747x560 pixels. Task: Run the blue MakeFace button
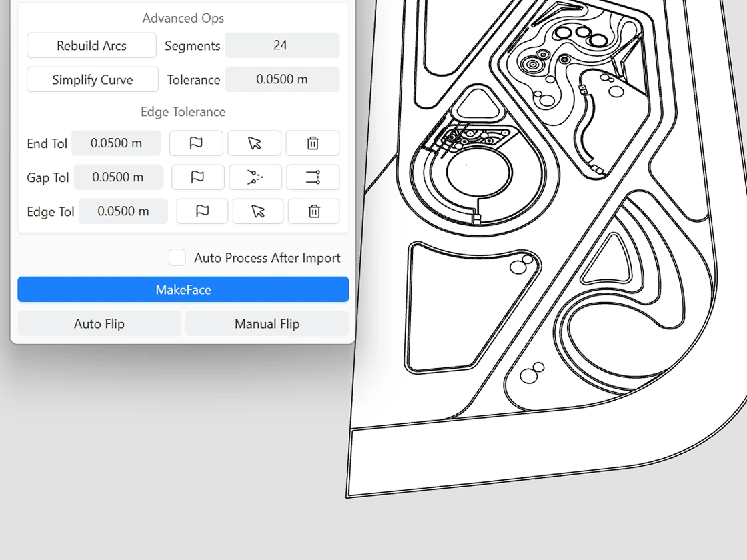coord(183,290)
